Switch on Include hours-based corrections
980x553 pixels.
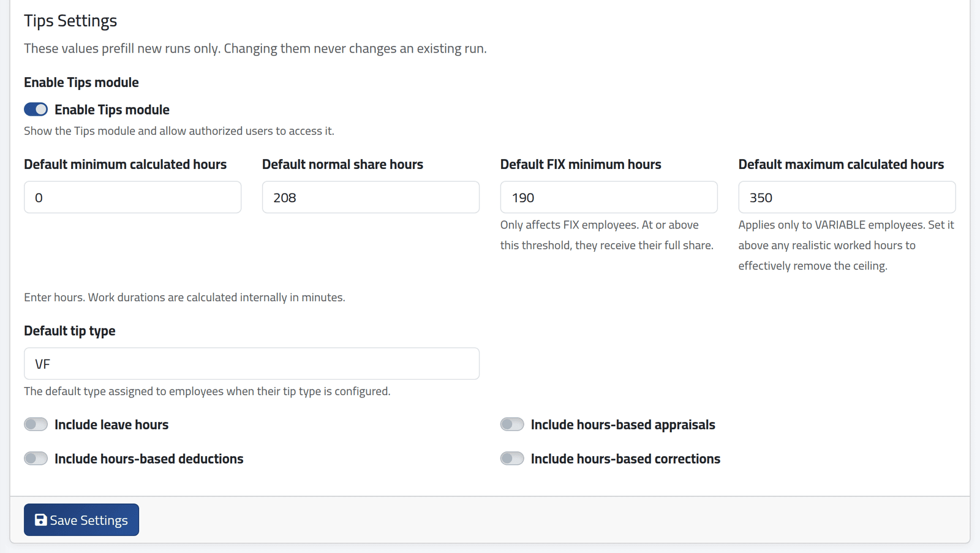(512, 459)
